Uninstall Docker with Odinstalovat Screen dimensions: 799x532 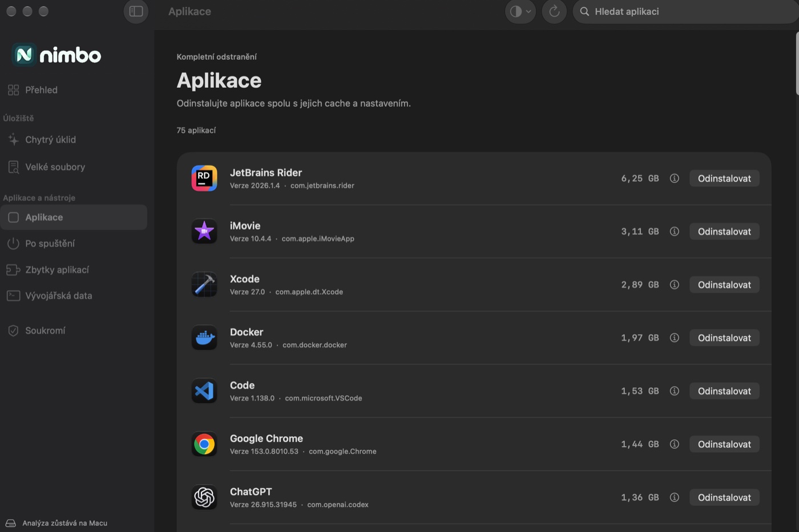(x=724, y=338)
